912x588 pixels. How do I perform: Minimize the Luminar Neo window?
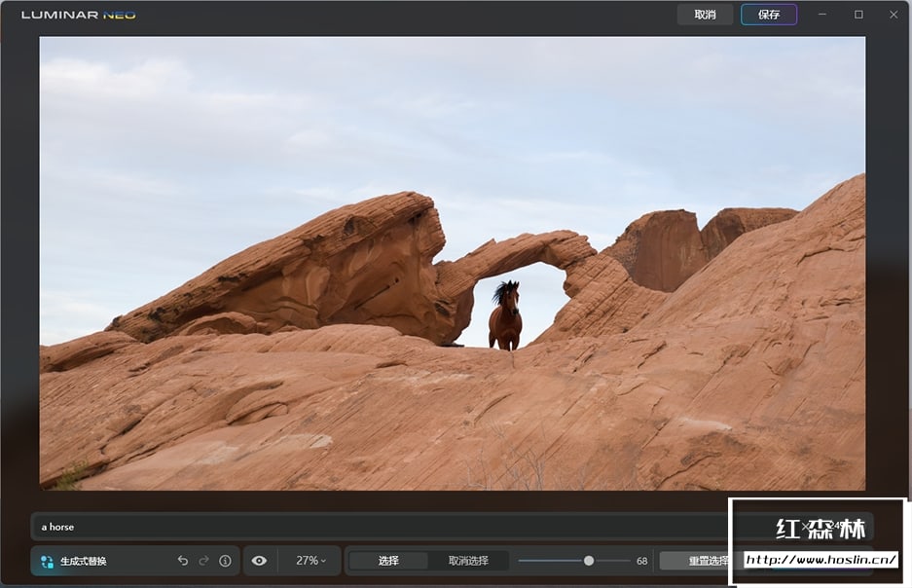coord(821,15)
